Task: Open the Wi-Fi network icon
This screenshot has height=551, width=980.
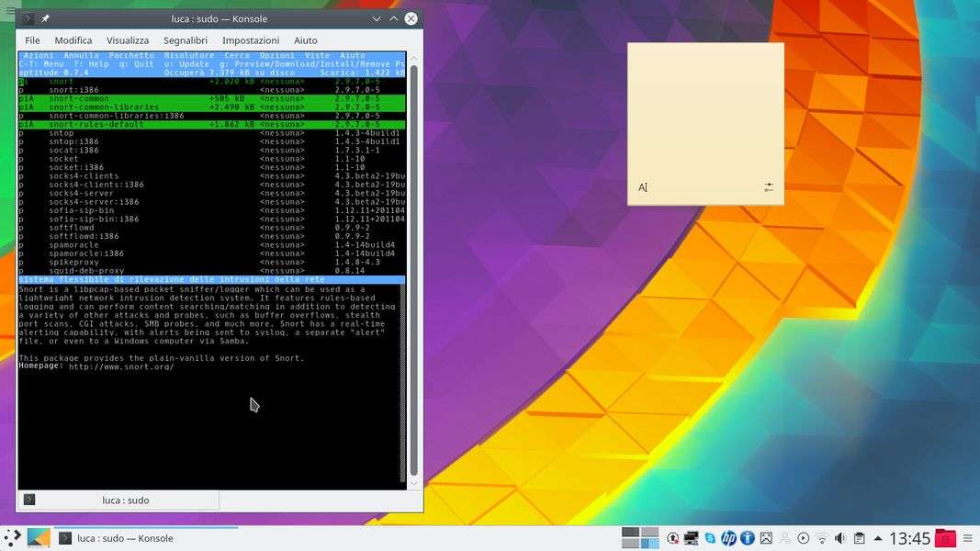Action: click(822, 538)
